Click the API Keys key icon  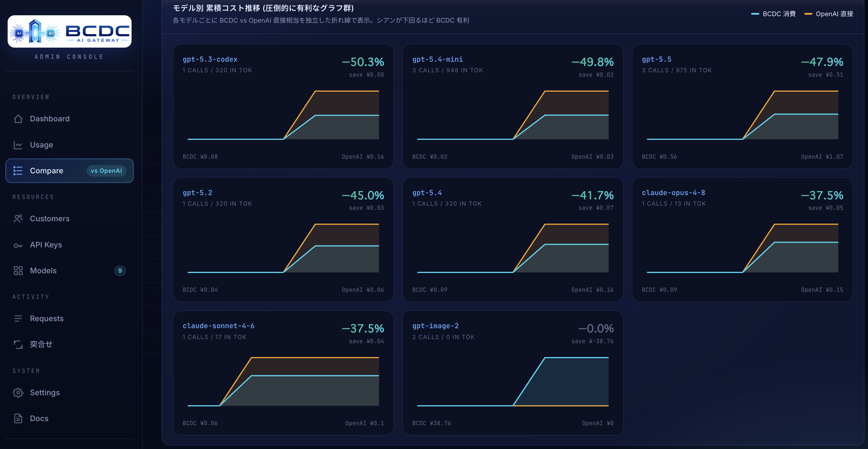18,245
